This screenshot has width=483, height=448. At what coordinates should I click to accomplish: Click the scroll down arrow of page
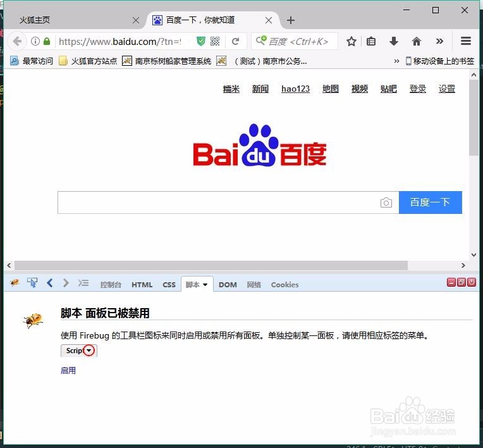click(x=474, y=255)
